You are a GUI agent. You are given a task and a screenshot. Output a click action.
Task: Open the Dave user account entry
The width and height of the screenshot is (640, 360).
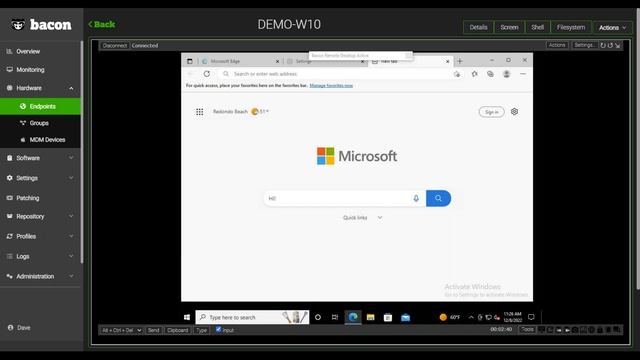19,328
